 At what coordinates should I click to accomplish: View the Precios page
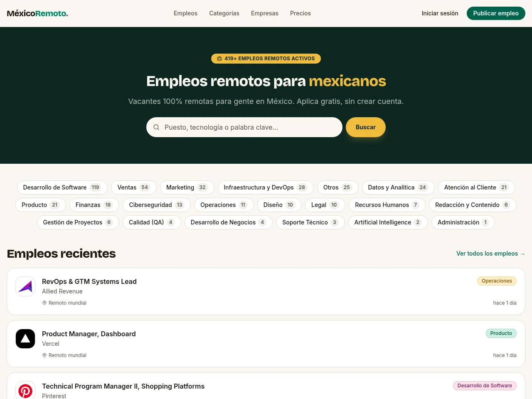coord(300,13)
